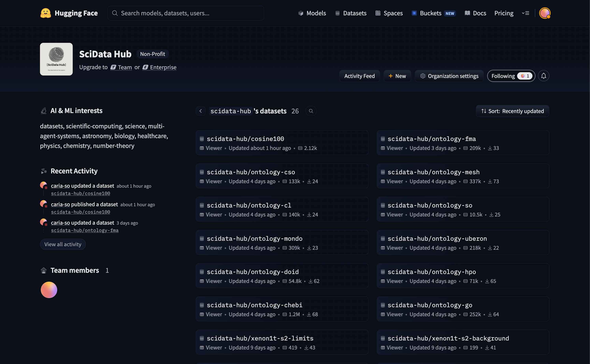590x364 pixels.
Task: Toggle the Following button for SciData Hub
Action: coord(511,76)
